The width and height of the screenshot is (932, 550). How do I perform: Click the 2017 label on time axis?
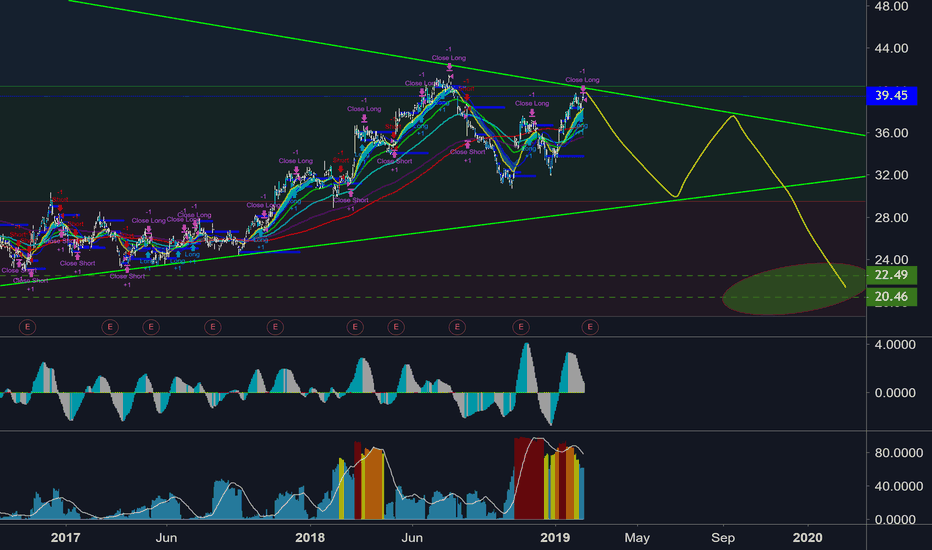point(65,538)
